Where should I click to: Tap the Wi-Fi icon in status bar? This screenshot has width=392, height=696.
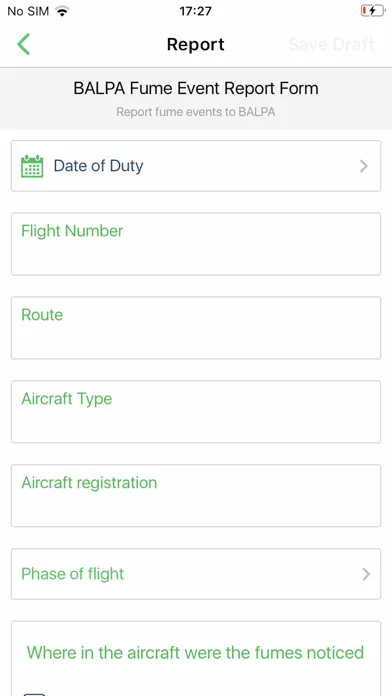63,11
